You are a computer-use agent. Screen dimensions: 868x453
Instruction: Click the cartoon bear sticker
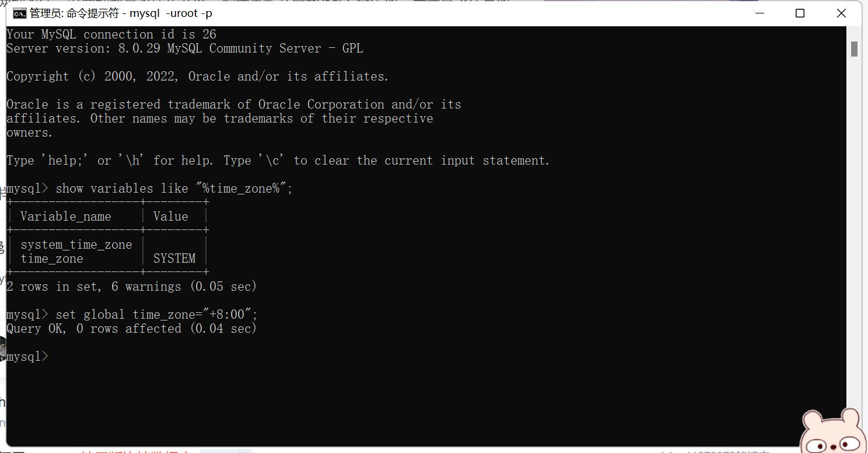pos(831,431)
